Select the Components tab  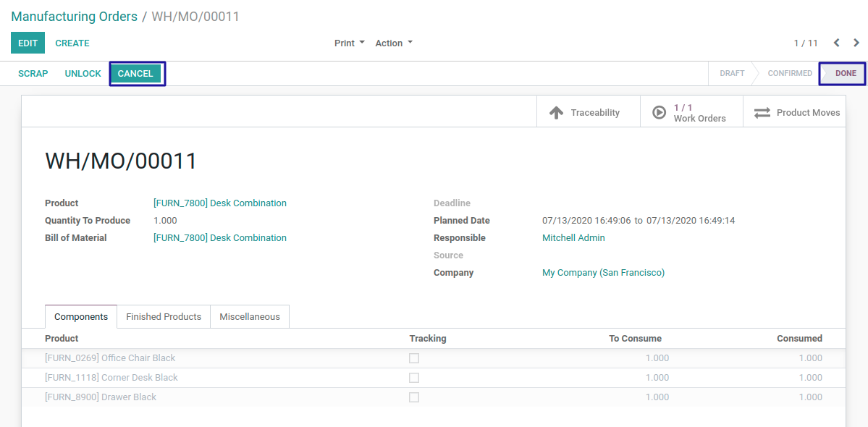point(81,317)
